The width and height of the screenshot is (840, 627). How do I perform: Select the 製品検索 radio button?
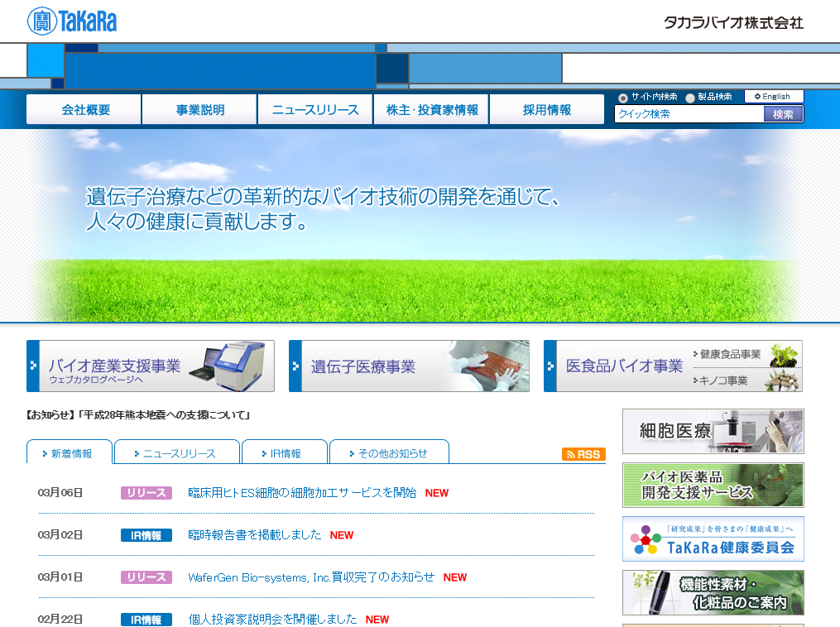click(x=690, y=98)
